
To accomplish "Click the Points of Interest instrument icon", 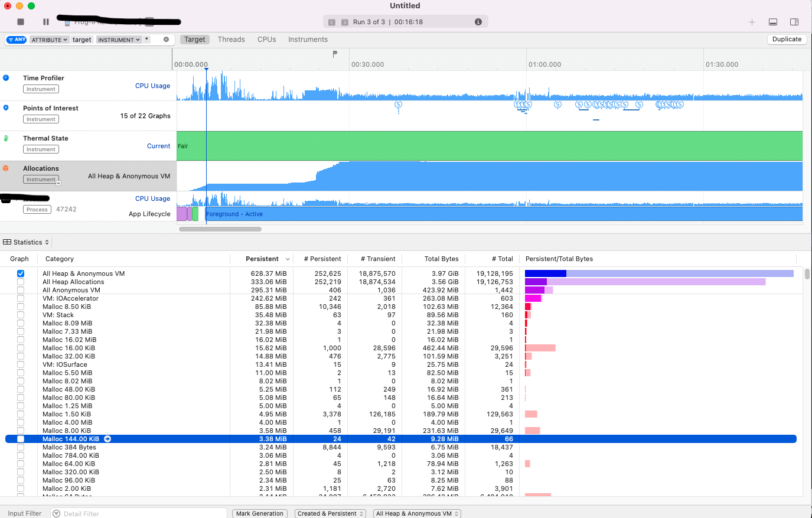I will click(x=6, y=108).
